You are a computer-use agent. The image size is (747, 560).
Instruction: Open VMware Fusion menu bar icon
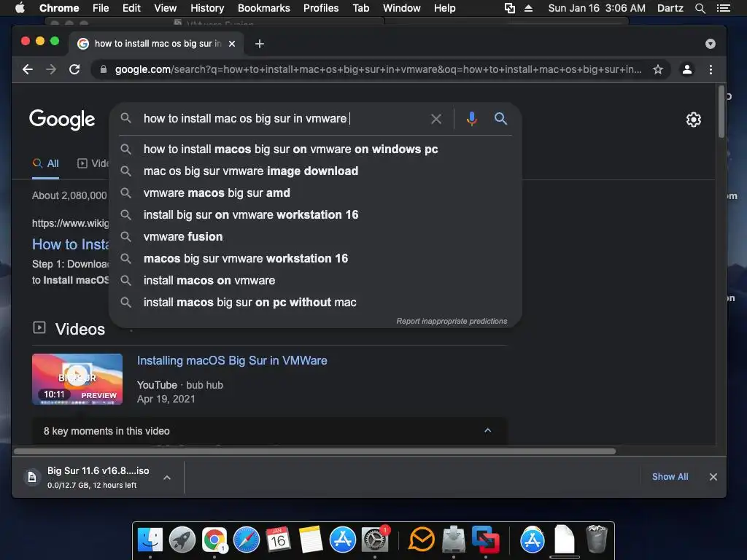pos(510,8)
